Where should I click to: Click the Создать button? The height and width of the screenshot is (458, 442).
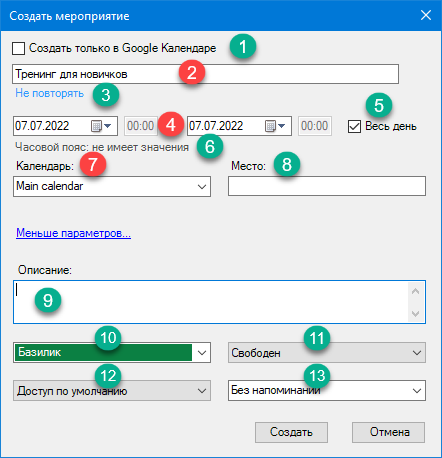[291, 432]
